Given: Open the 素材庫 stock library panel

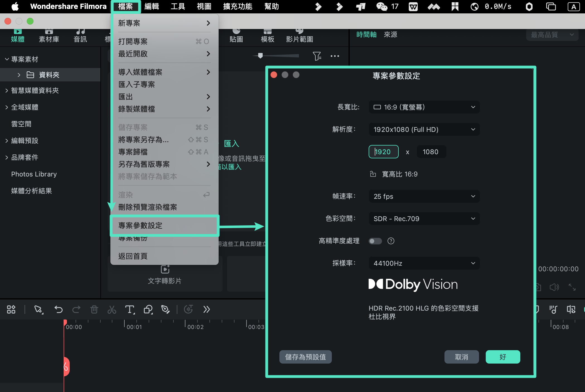Looking at the screenshot, I should (x=49, y=36).
